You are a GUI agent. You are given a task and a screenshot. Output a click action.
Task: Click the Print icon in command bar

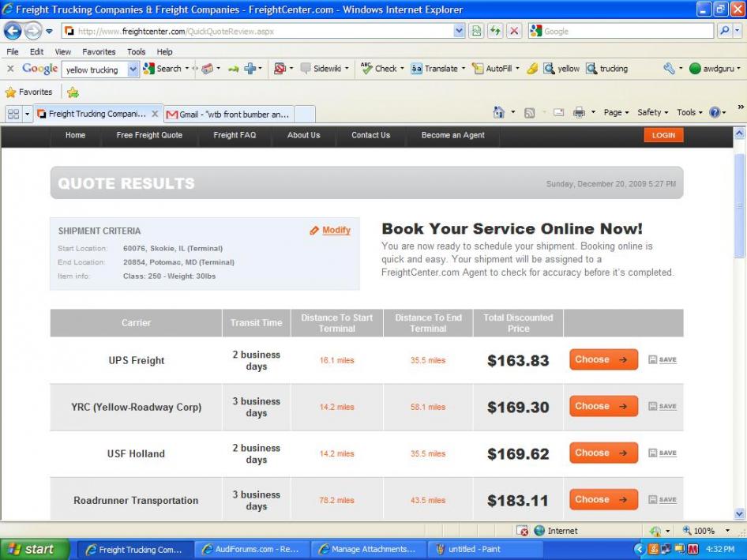point(579,113)
